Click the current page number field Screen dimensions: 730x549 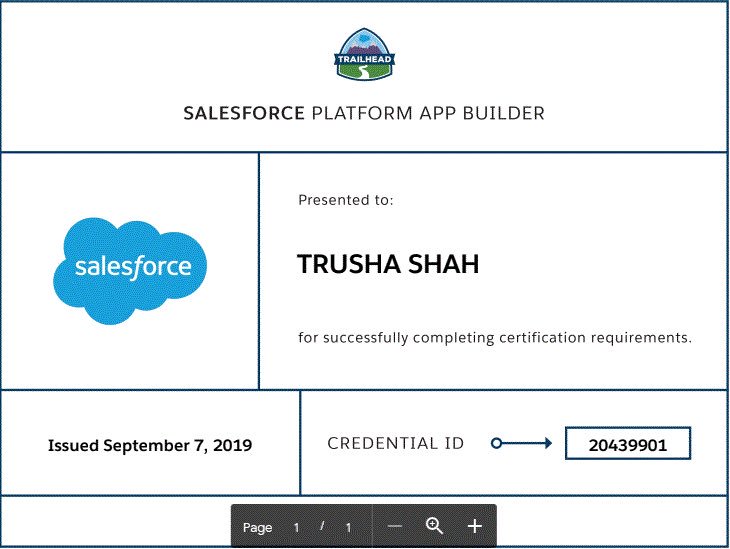click(x=296, y=528)
